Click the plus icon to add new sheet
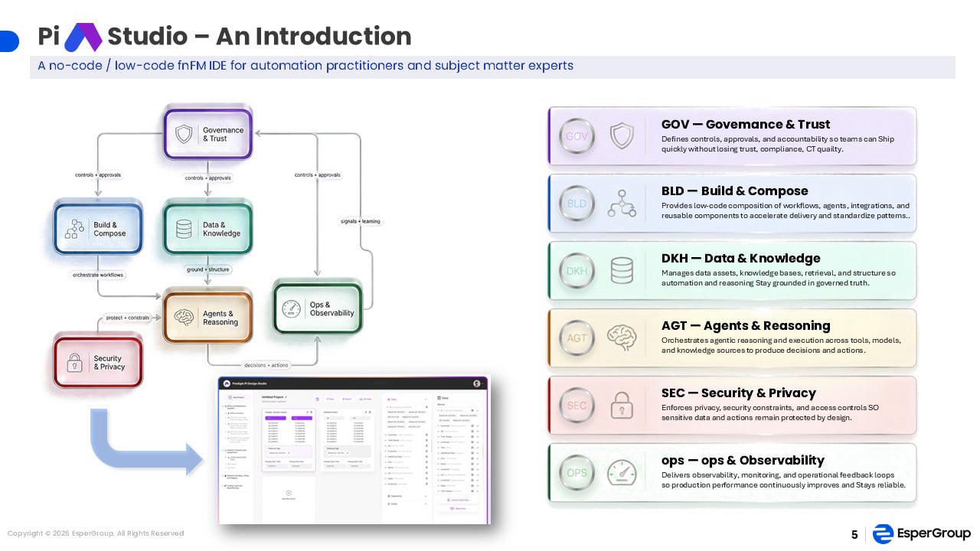This screenshot has width=980, height=551. (289, 493)
